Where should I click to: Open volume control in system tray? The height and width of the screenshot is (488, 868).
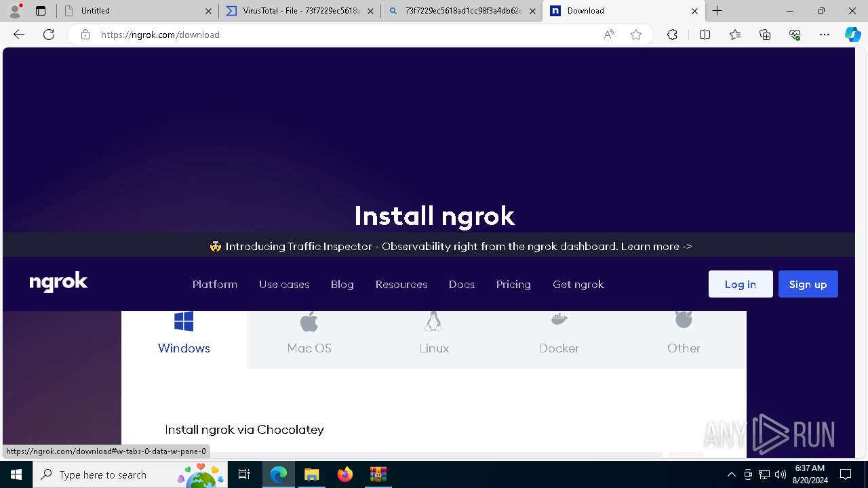[x=781, y=474]
